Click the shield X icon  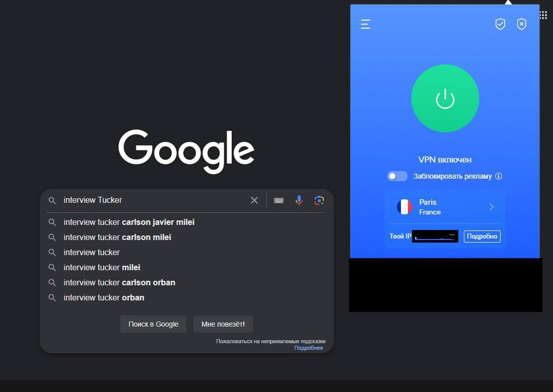click(x=522, y=24)
